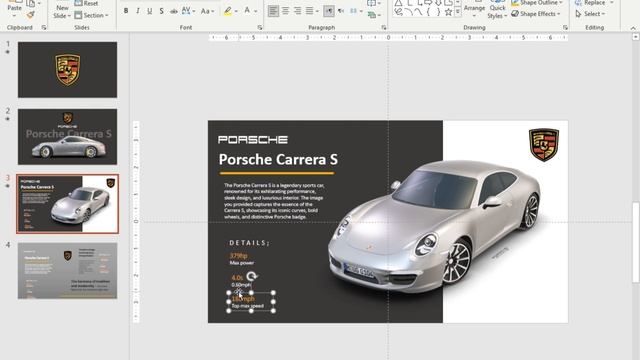Center the paragraph text
Viewport: 640px width, 360px height.
286,11
